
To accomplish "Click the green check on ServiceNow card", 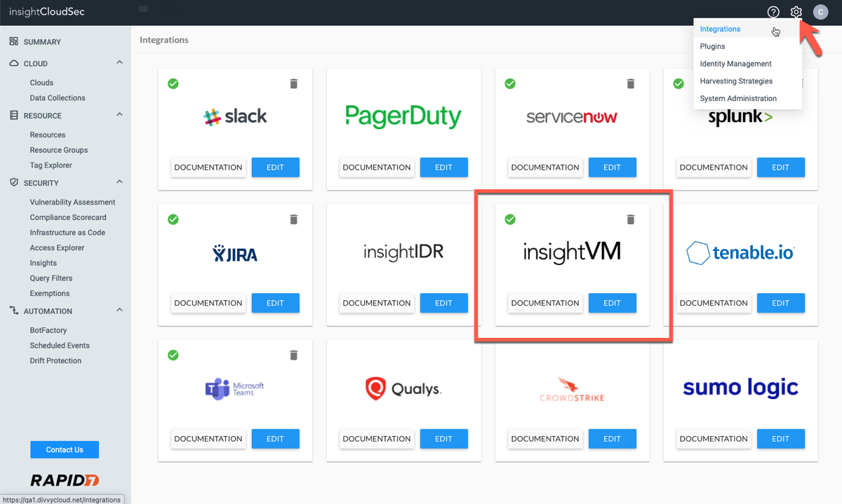I will 510,83.
